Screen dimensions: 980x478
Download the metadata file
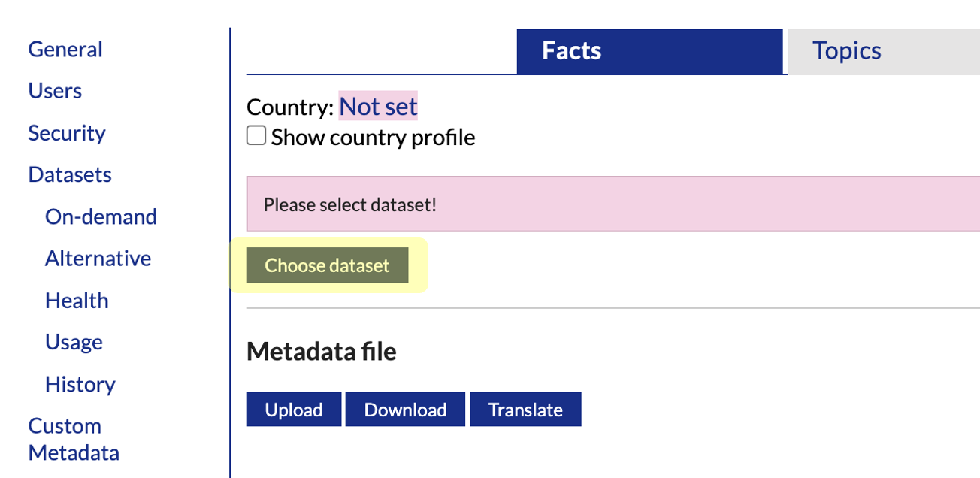[x=405, y=410]
